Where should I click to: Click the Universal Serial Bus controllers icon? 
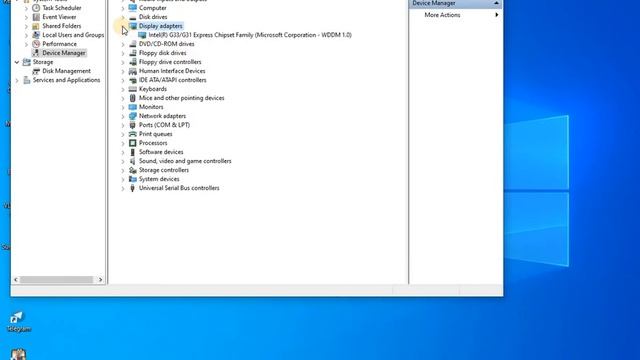coord(133,188)
